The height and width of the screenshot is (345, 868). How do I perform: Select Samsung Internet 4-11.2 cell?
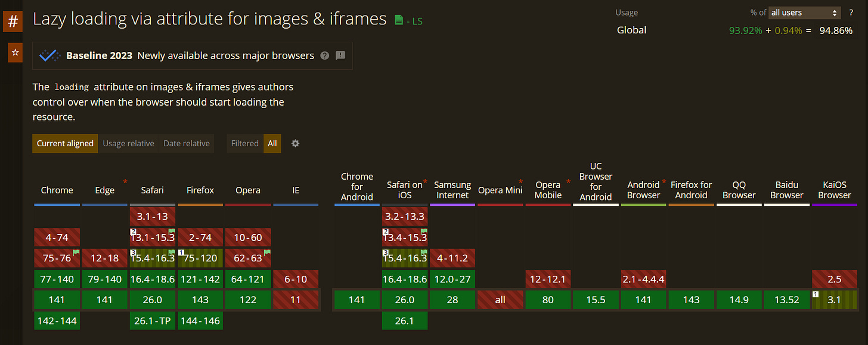click(452, 258)
